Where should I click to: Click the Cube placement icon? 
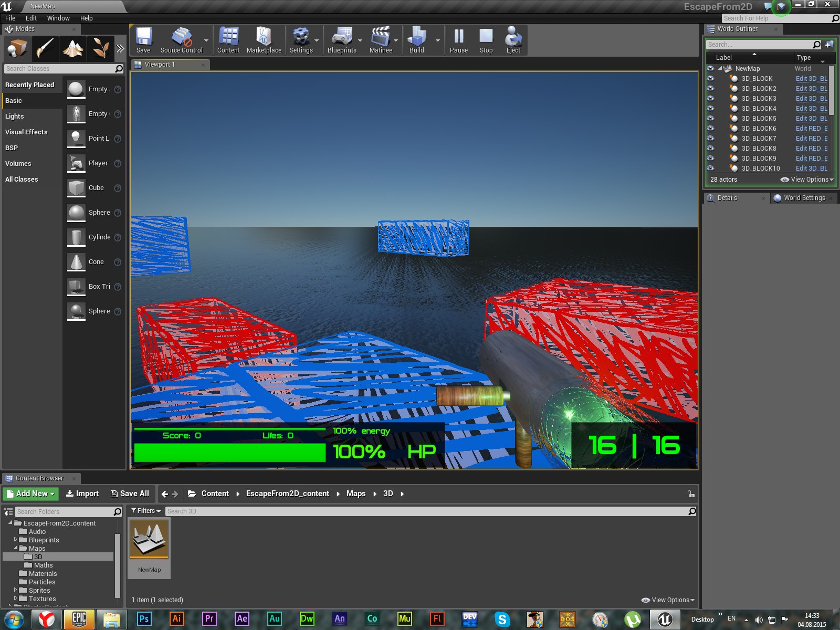point(76,188)
